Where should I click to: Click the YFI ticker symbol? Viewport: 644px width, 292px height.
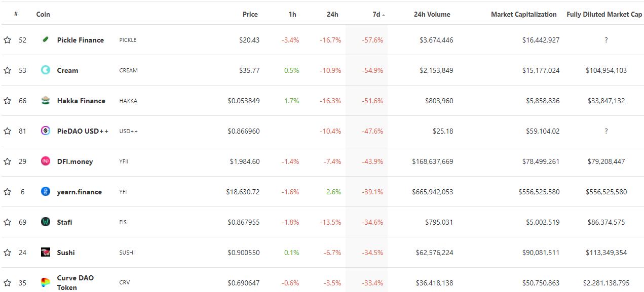tap(124, 192)
